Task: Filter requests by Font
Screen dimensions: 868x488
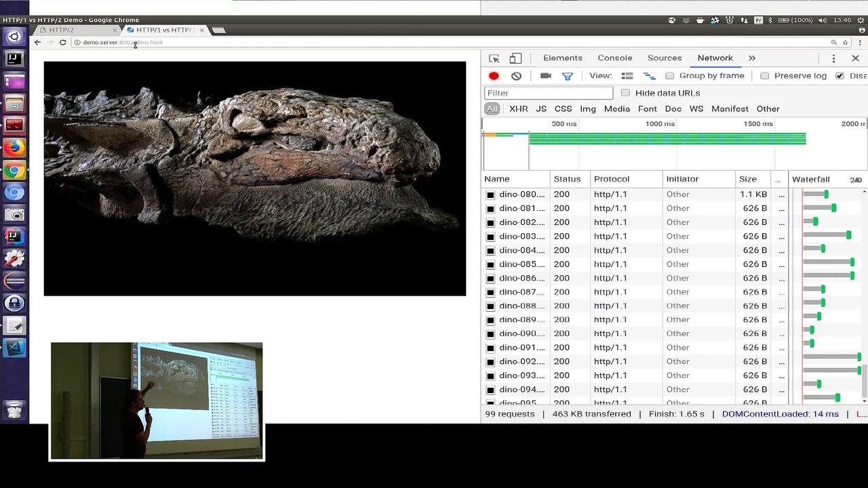Action: pos(648,109)
